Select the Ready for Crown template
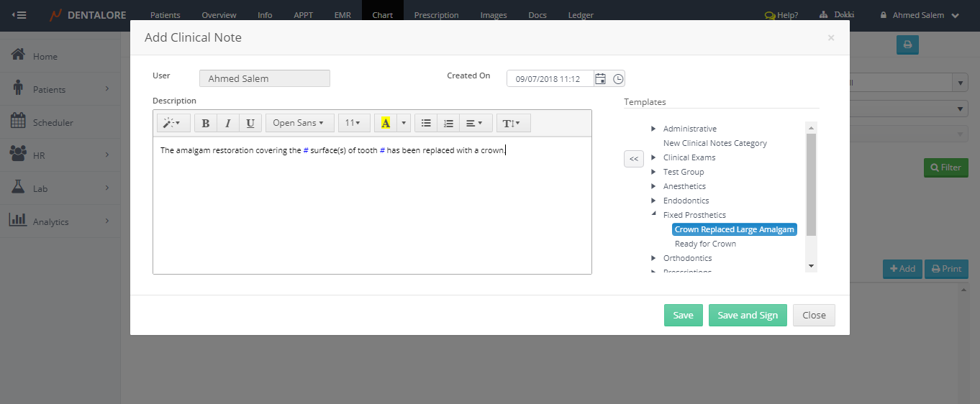 (x=705, y=244)
